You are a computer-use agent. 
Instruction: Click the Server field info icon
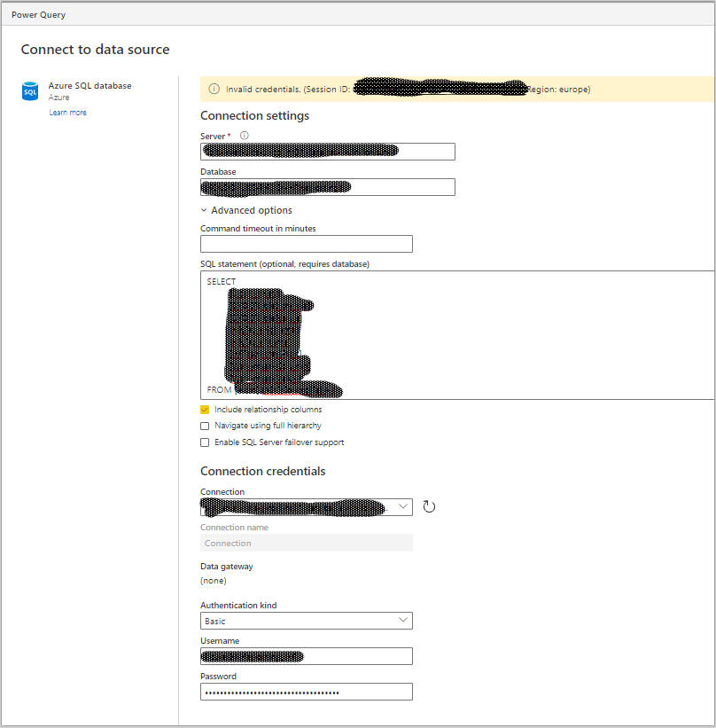pyautogui.click(x=244, y=136)
